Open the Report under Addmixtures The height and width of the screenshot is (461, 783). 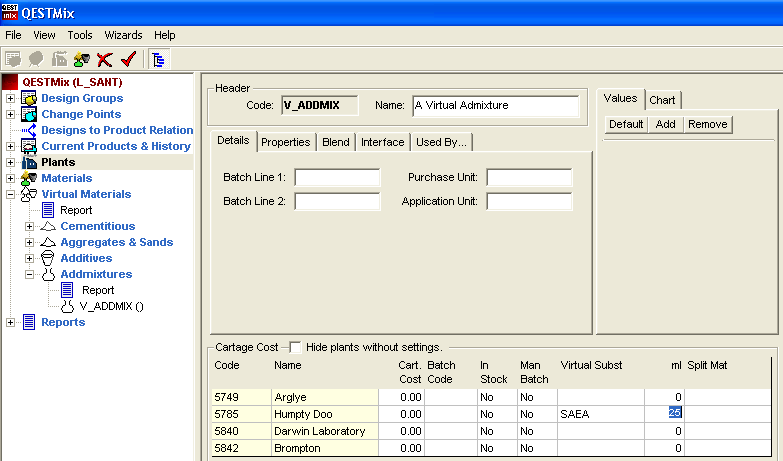(x=97, y=290)
